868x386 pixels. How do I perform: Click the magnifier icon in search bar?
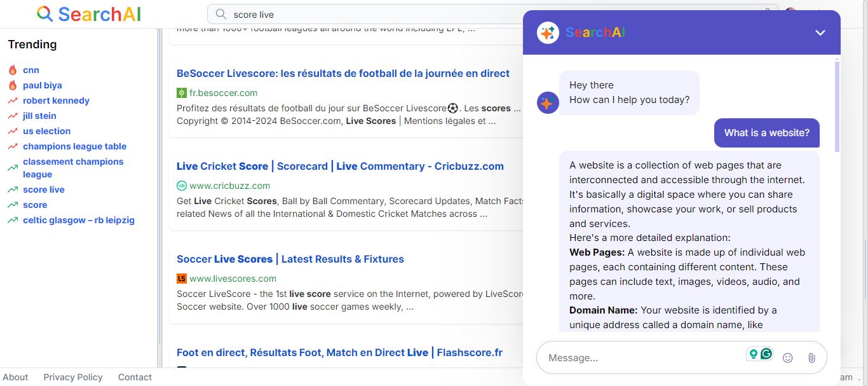tap(221, 14)
